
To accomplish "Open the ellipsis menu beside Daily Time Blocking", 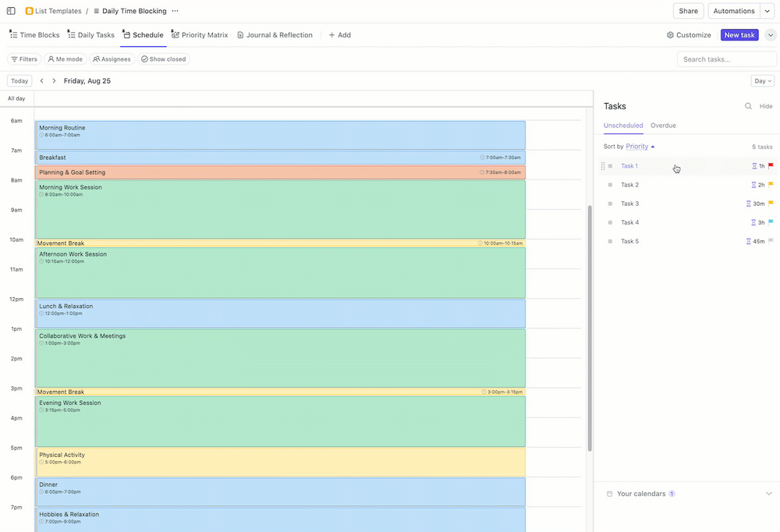I will click(175, 11).
